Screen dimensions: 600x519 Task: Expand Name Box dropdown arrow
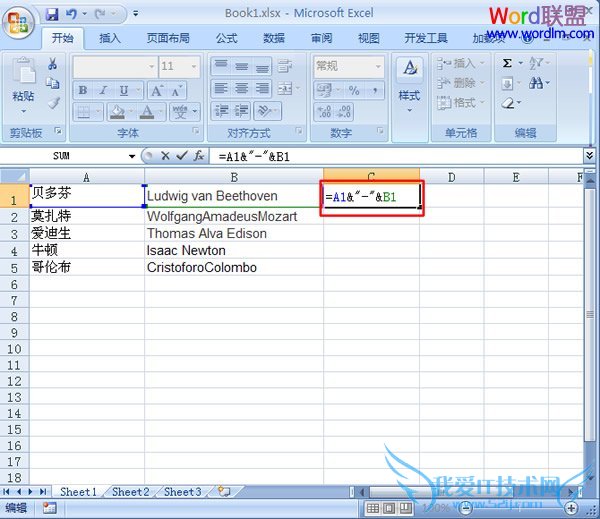pos(132,156)
